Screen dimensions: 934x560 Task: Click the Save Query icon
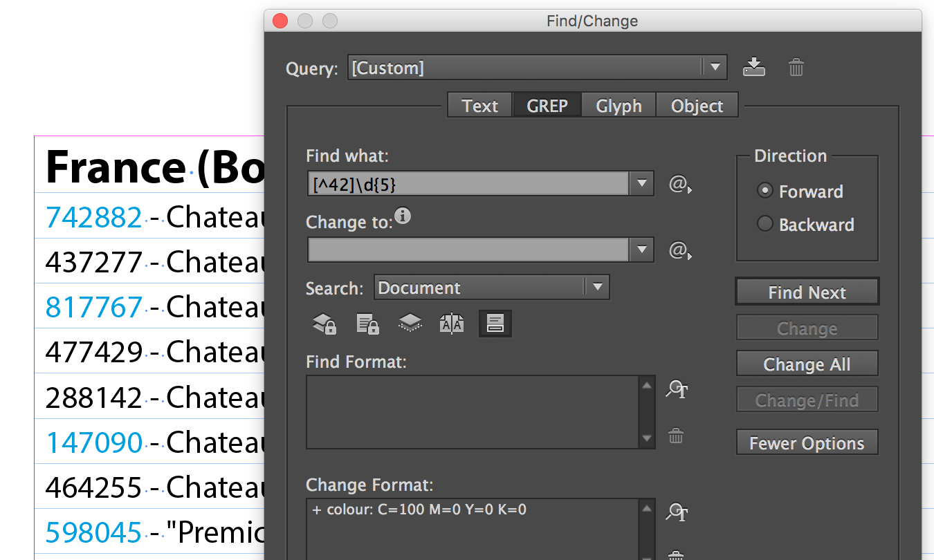(753, 67)
